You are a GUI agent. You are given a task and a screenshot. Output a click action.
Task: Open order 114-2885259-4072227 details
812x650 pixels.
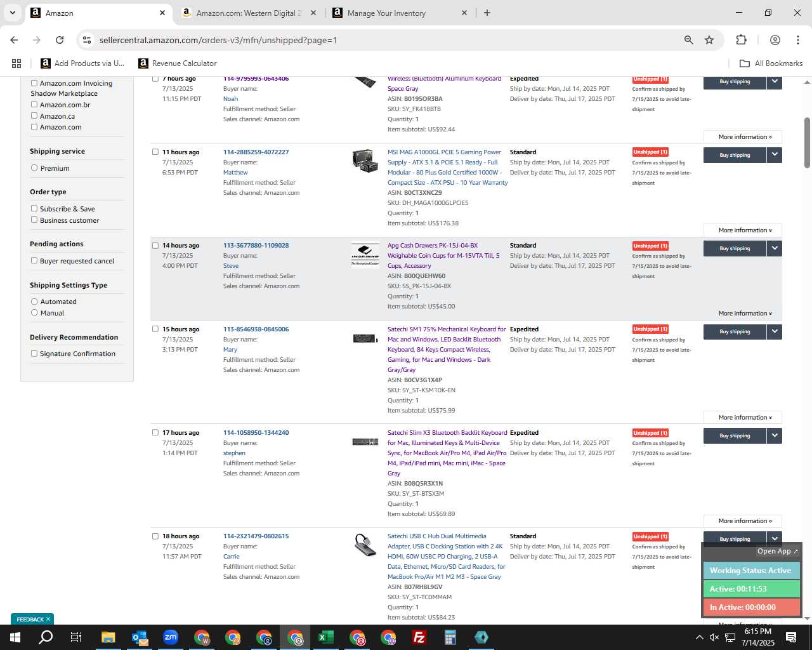(256, 152)
